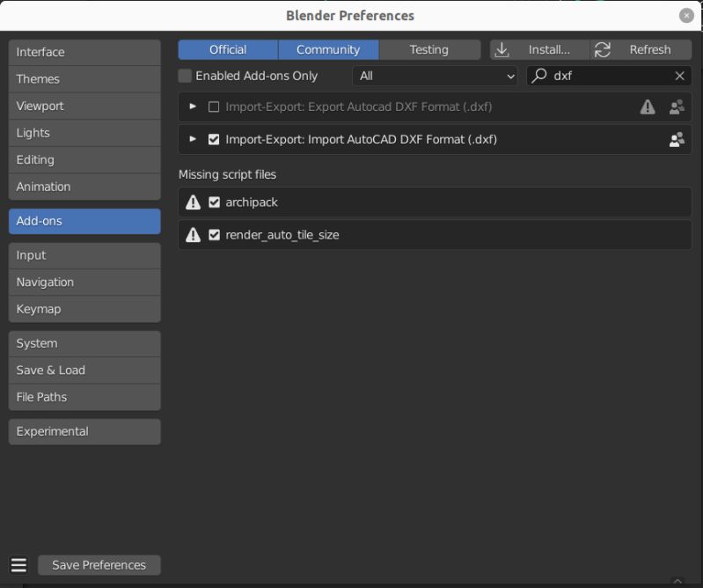Open the System preferences section

(x=84, y=343)
